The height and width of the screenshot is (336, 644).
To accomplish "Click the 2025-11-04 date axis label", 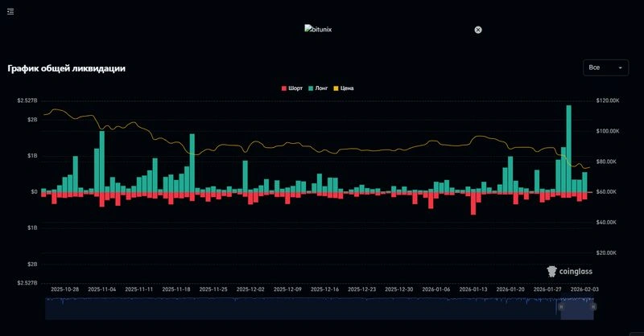I will click(x=102, y=289).
